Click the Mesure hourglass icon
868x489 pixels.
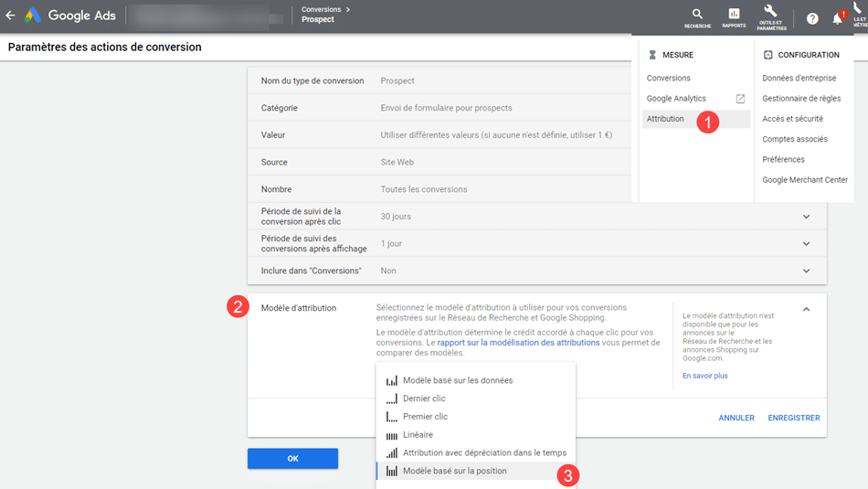pyautogui.click(x=652, y=55)
